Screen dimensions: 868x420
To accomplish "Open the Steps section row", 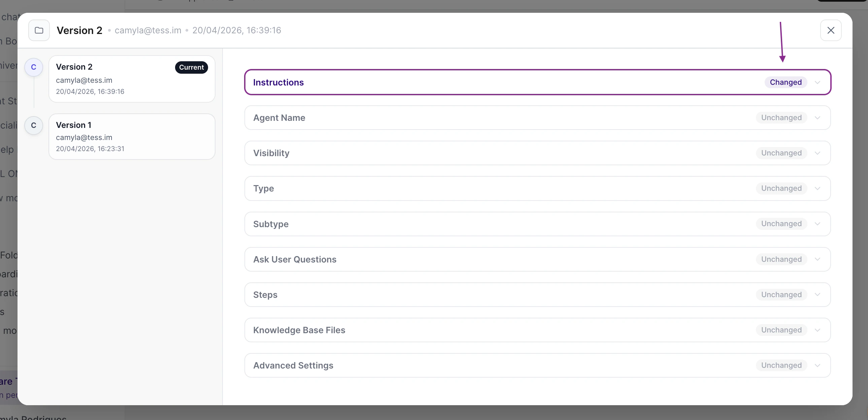I will coord(537,295).
